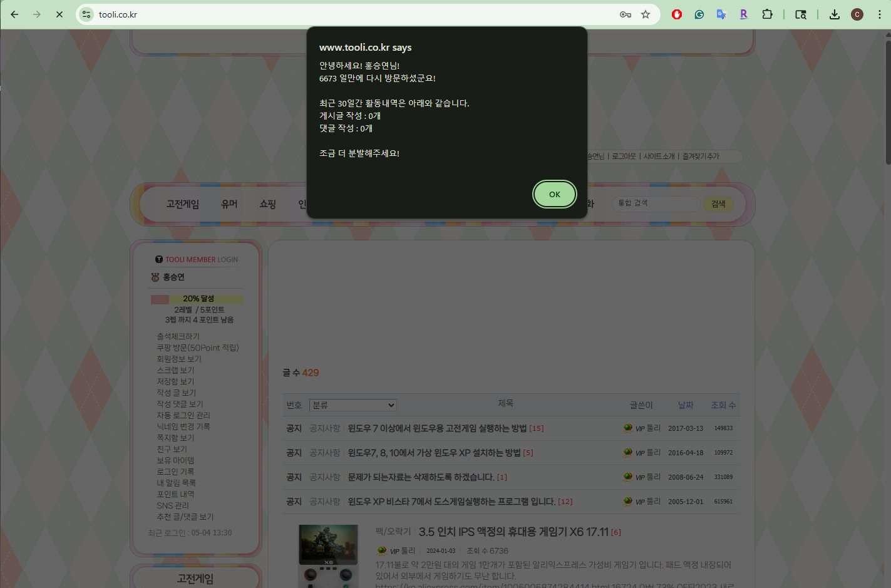
Task: Open the purple R extension icon
Action: [x=744, y=14]
